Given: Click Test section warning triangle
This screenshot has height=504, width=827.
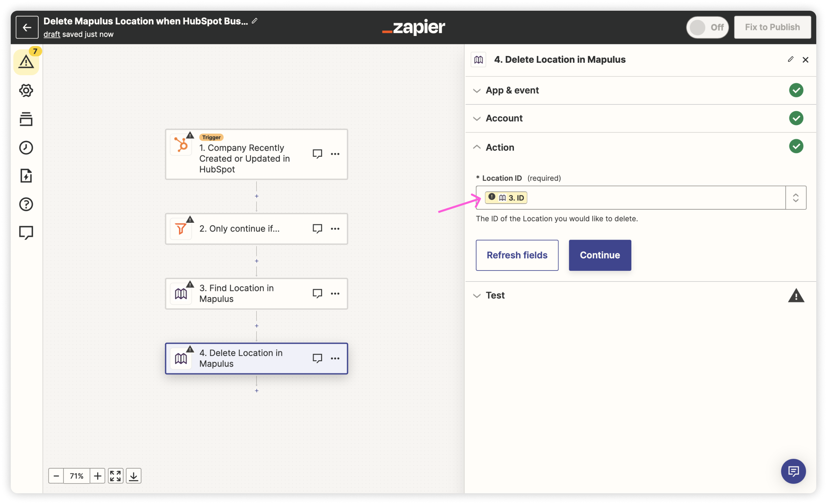Looking at the screenshot, I should click(796, 296).
